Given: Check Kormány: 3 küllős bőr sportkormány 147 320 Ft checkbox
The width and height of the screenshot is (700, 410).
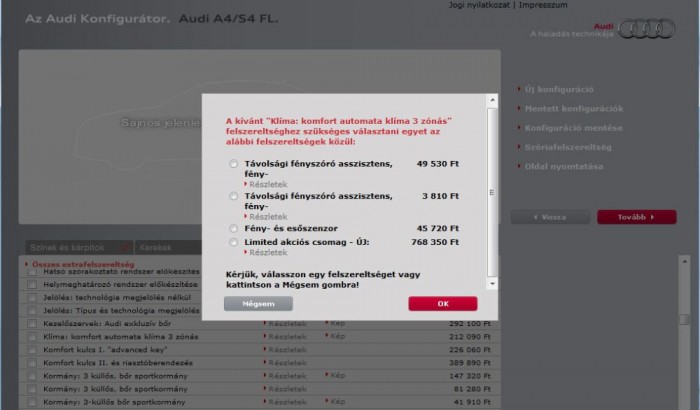Looking at the screenshot, I should 32,376.
